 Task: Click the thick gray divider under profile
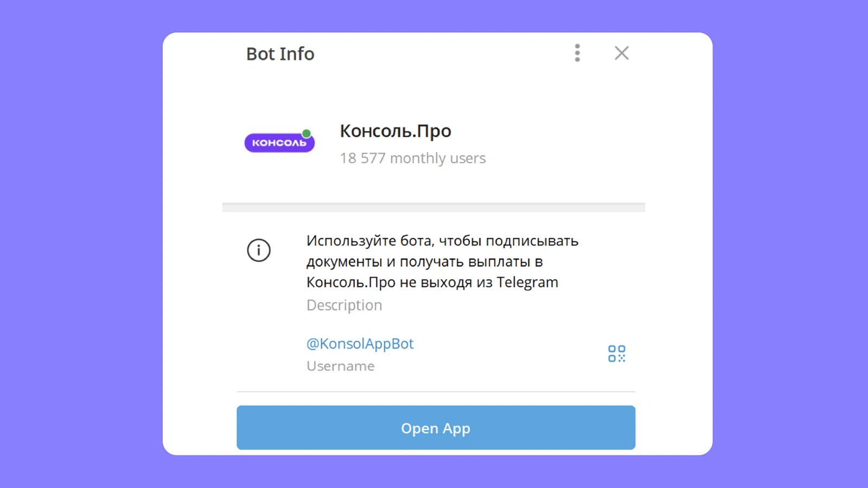coord(433,207)
